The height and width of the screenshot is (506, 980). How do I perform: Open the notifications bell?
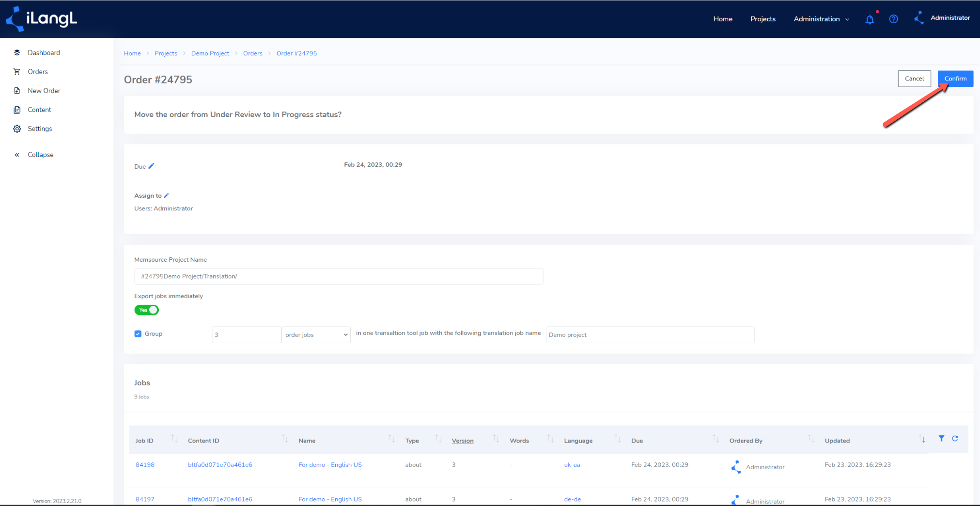click(870, 19)
